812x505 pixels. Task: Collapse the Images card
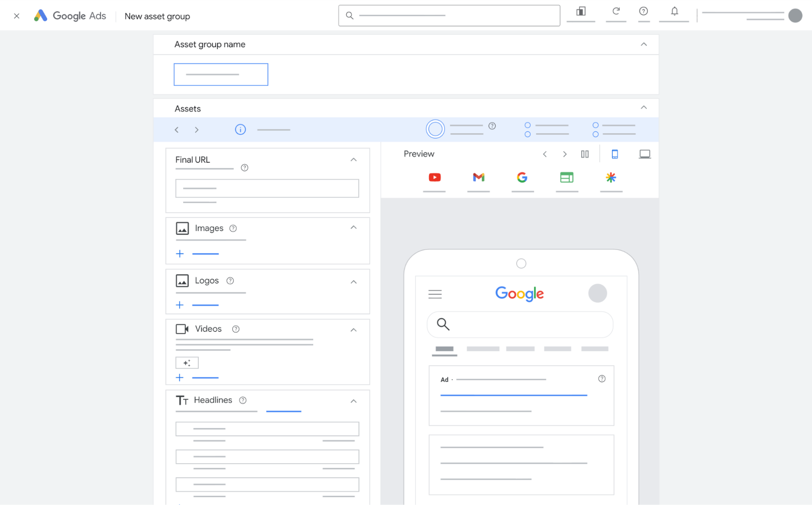[x=354, y=228]
